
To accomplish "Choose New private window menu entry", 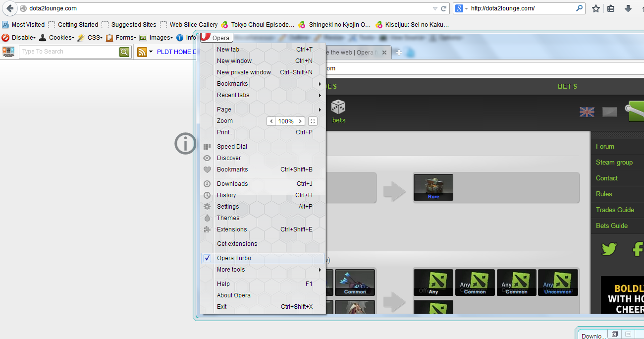I will [263, 72].
